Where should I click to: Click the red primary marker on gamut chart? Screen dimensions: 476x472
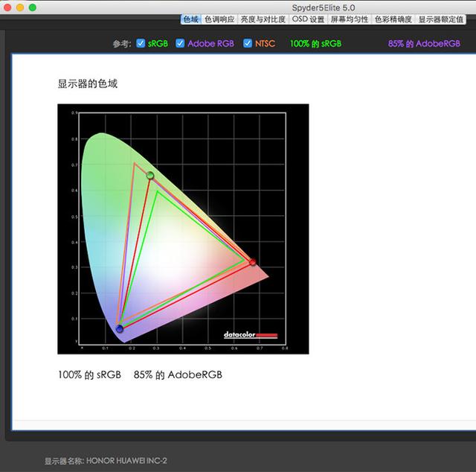pyautogui.click(x=253, y=261)
